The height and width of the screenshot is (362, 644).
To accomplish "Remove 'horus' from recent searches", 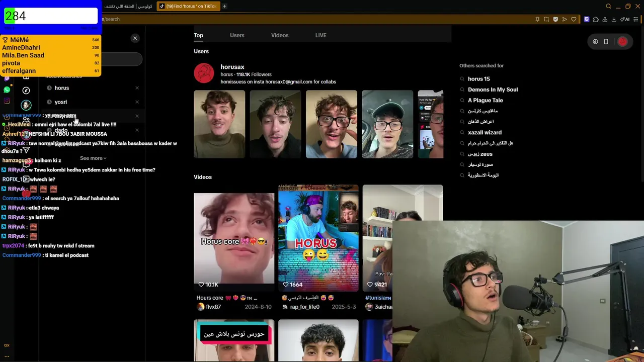I will [x=137, y=88].
